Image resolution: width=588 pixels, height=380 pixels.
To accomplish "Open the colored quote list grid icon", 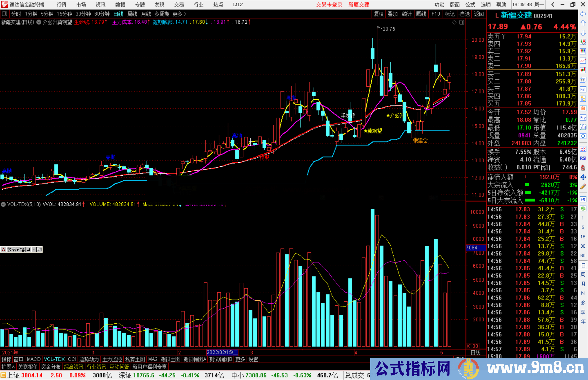I will 583,51.
